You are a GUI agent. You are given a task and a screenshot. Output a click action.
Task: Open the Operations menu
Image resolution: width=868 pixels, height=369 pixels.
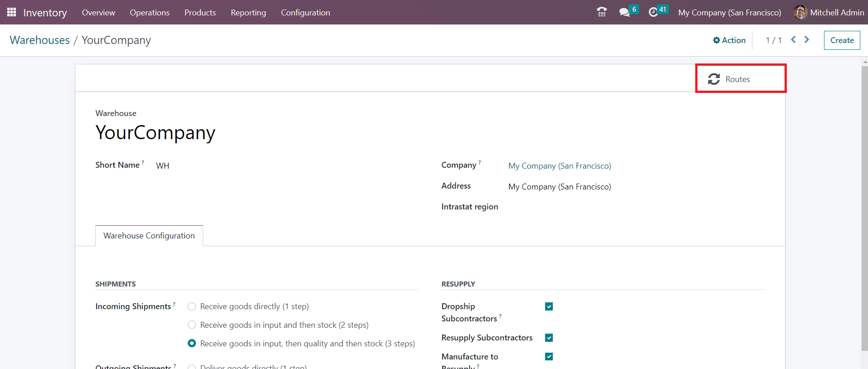(x=149, y=13)
